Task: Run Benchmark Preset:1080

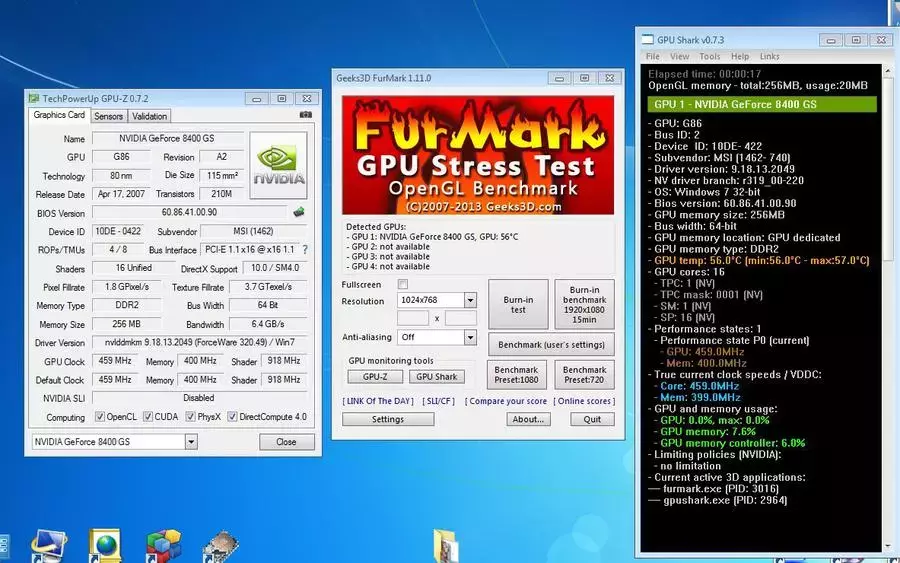Action: pyautogui.click(x=517, y=375)
